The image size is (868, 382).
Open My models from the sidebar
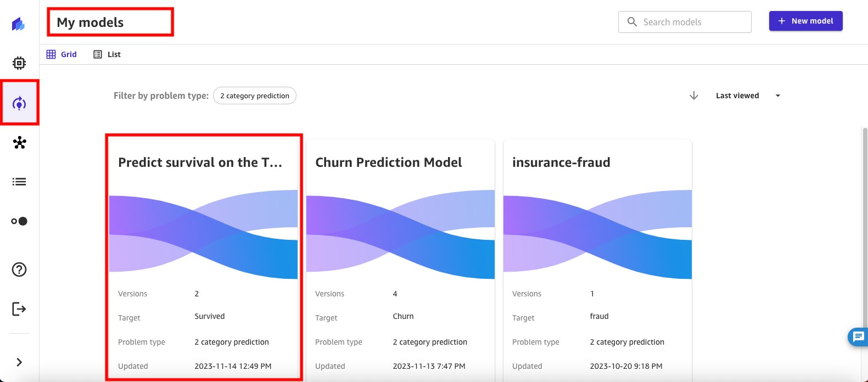tap(19, 103)
